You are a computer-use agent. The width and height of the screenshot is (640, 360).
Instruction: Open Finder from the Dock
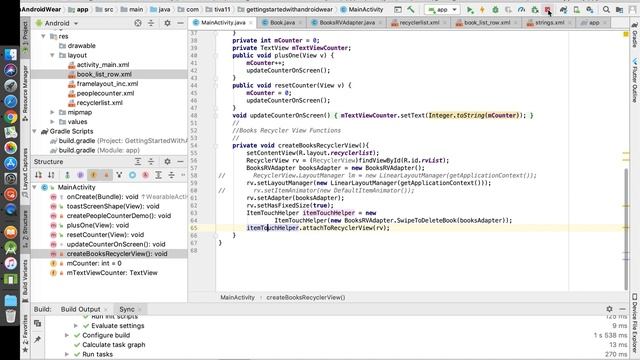click(11, 55)
